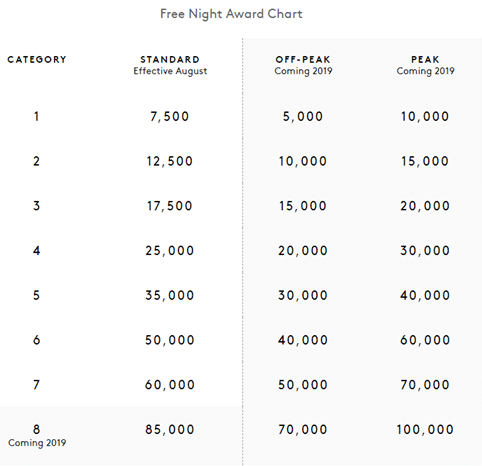Click the 17,500 standard points cell
The image size is (482, 466).
click(x=170, y=206)
